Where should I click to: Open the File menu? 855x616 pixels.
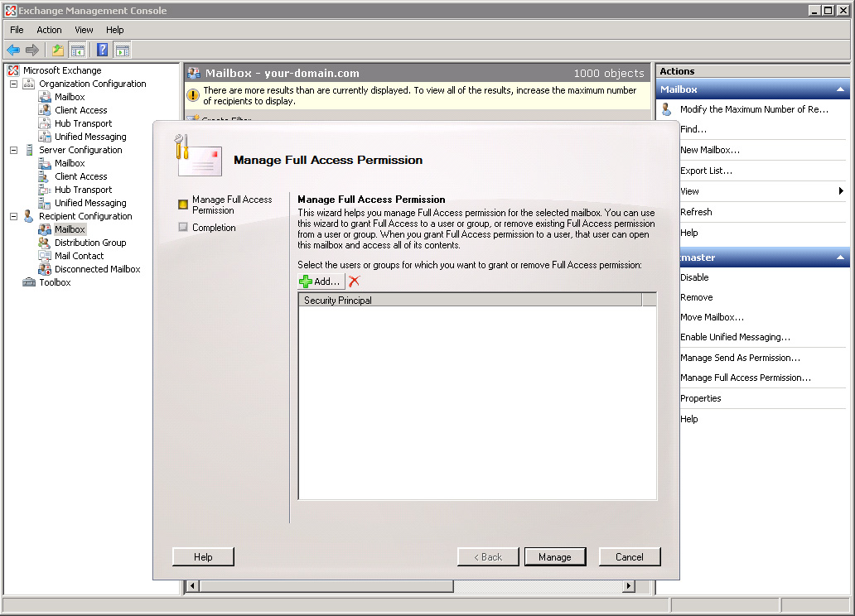coord(17,30)
